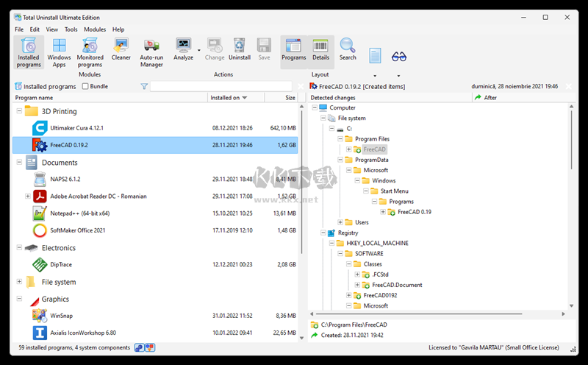588x365 pixels.
Task: Open dropdown arrow below eyeglasses icon
Action: point(398,76)
